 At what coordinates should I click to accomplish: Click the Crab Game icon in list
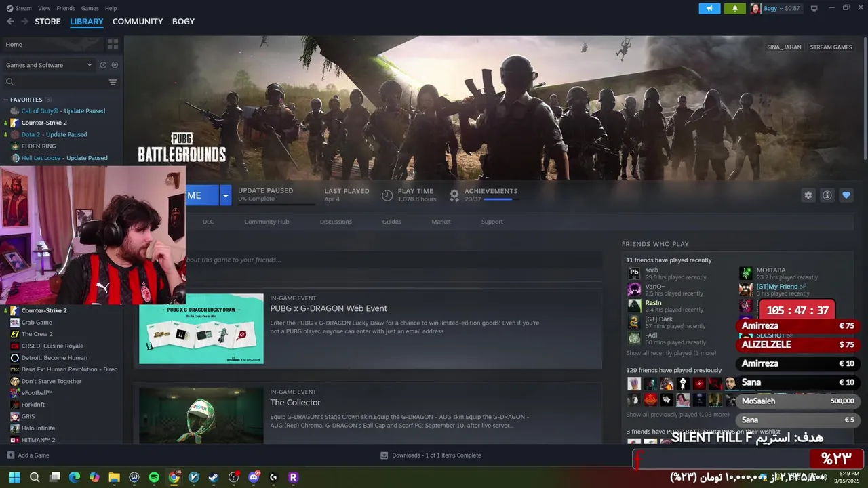pos(15,322)
